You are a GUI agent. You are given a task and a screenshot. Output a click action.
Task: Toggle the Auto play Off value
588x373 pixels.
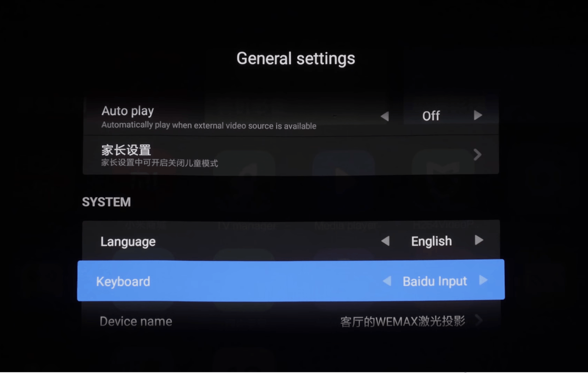pos(431,116)
